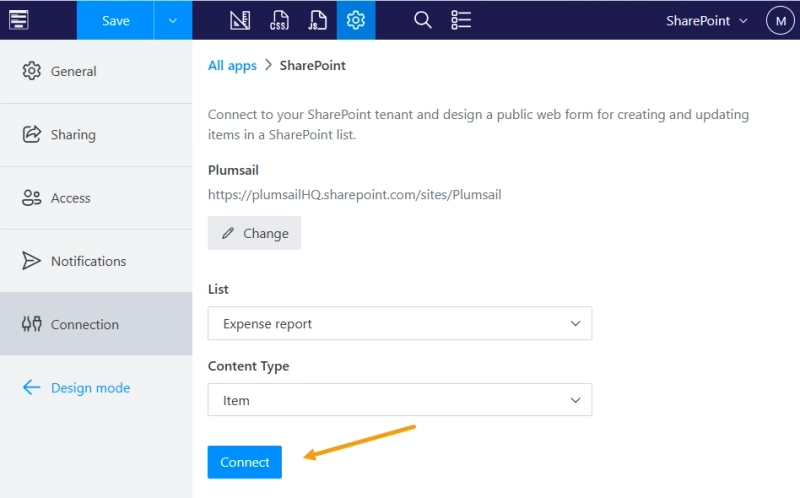Open the Content Type dropdown showing Item
800x498 pixels.
[399, 400]
